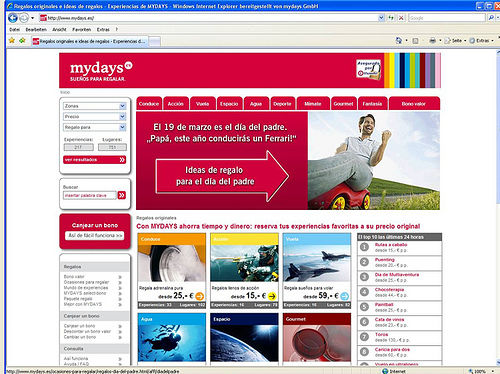Screen dimensions: 500x374
Task: Open the Paintball link
Action: (384, 304)
